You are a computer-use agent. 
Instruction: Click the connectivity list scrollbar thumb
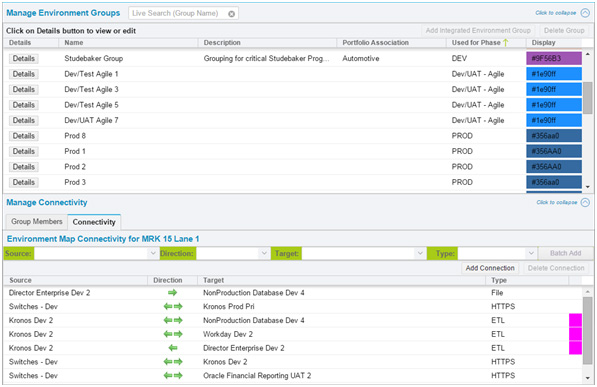click(587, 331)
